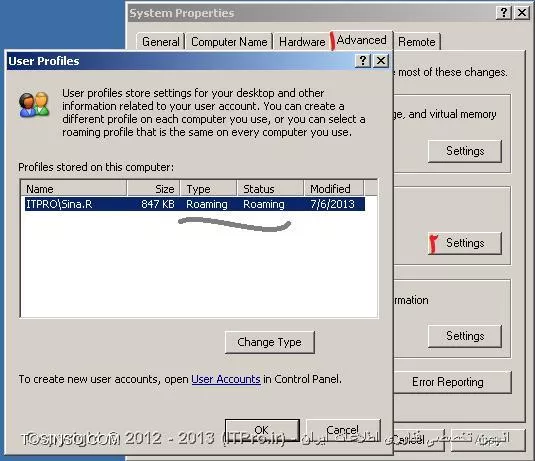Viewport: 535px width, 461px height.
Task: Sort profiles by Name column header
Action: [74, 189]
